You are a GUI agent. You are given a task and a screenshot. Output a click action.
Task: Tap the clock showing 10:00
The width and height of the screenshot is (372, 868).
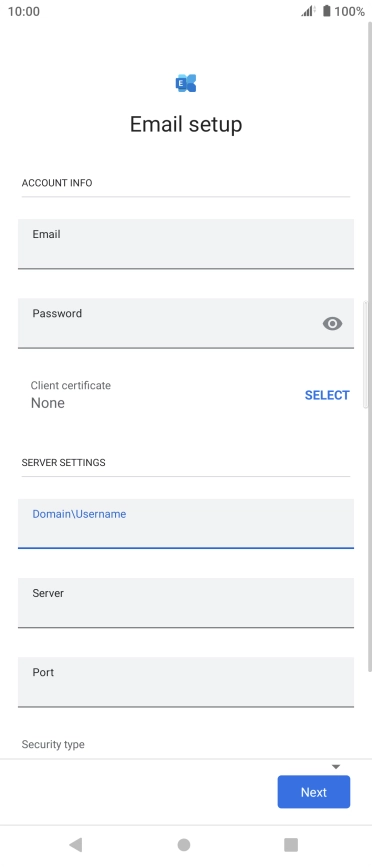(24, 11)
